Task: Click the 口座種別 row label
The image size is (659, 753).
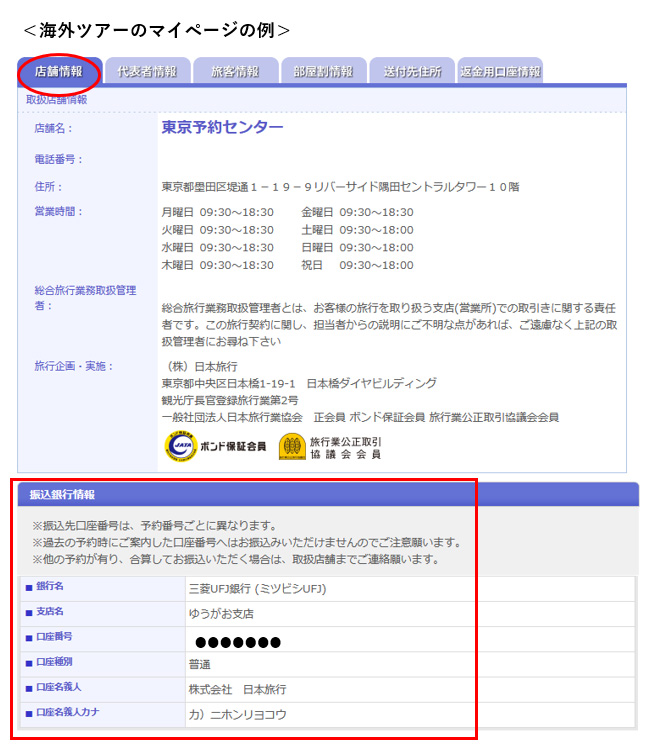Action: click(x=54, y=662)
